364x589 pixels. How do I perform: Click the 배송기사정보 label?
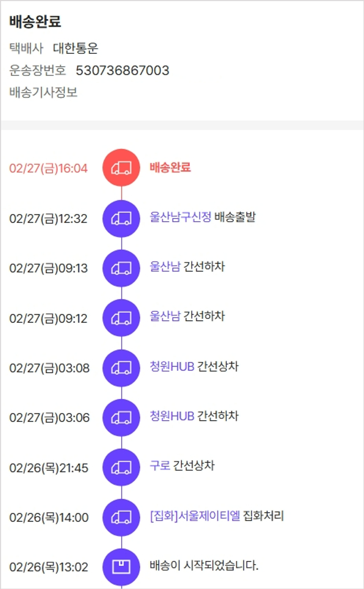click(43, 92)
